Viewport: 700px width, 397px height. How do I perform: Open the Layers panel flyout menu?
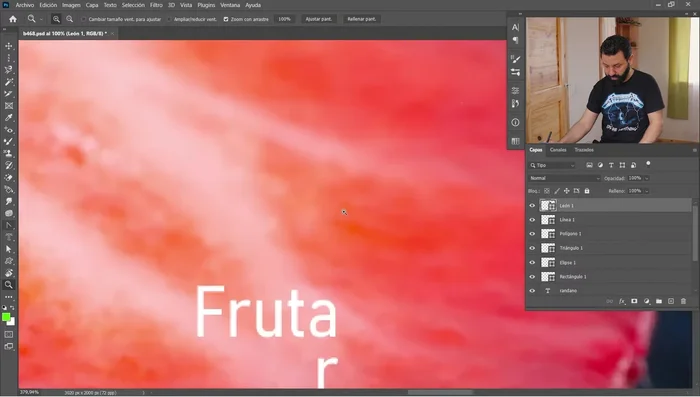tap(694, 150)
